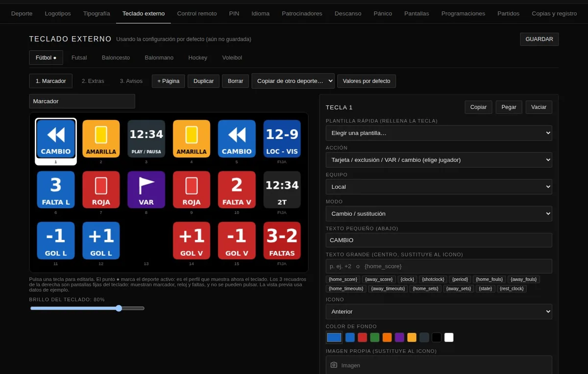Open the Plantilla rápida template dropdown

[x=439, y=133]
